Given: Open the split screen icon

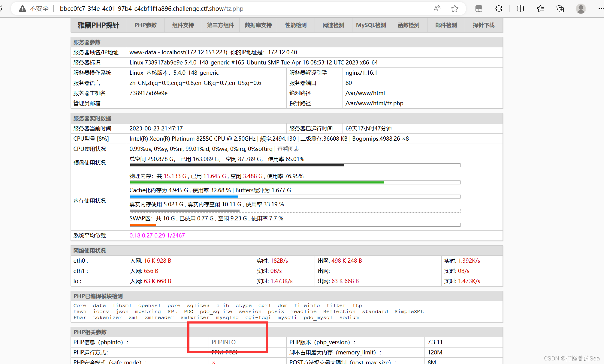Looking at the screenshot, I should tap(520, 8).
